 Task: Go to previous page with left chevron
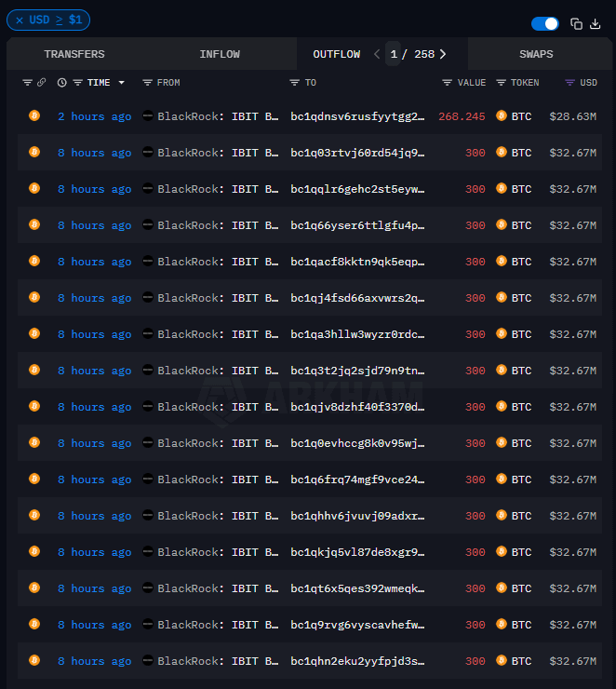click(x=377, y=54)
